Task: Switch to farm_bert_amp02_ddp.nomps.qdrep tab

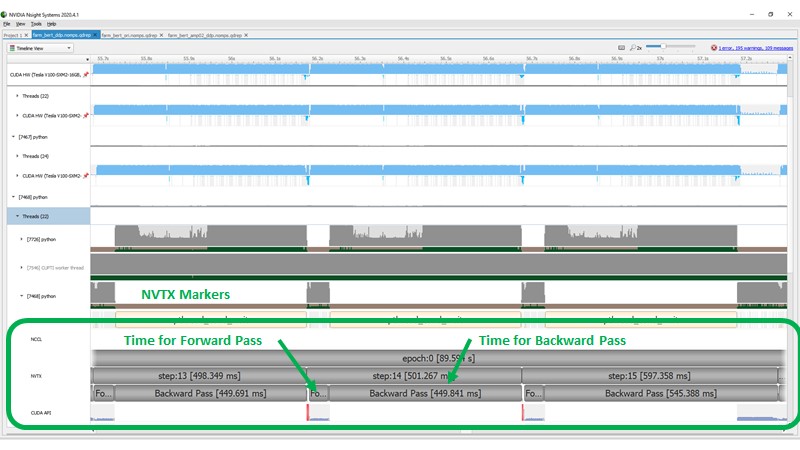Action: coord(205,35)
